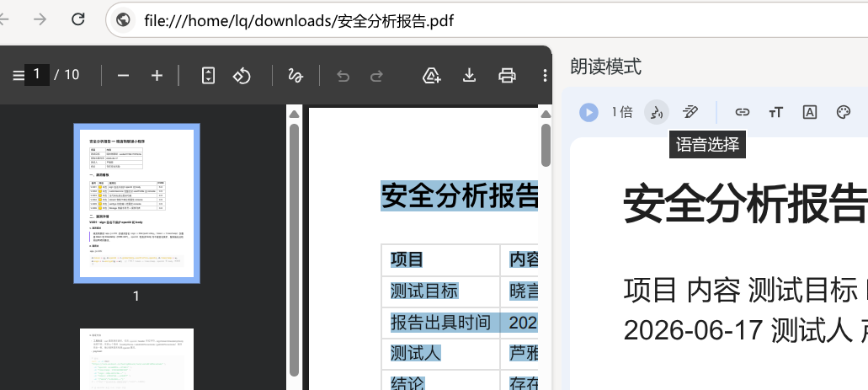This screenshot has width=868, height=390.
Task: Activate the draw annotation tool
Action: [x=296, y=75]
